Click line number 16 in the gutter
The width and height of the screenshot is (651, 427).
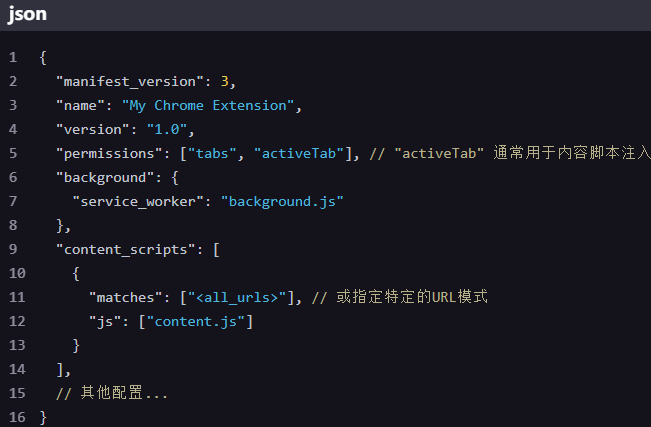(x=17, y=417)
